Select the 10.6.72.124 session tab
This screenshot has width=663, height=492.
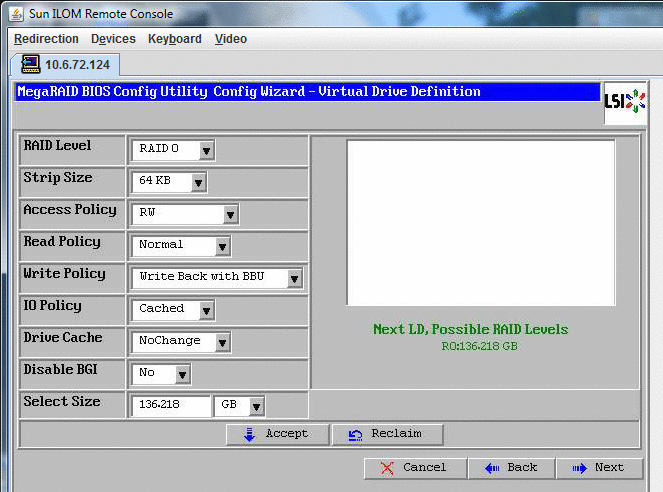tap(66, 65)
